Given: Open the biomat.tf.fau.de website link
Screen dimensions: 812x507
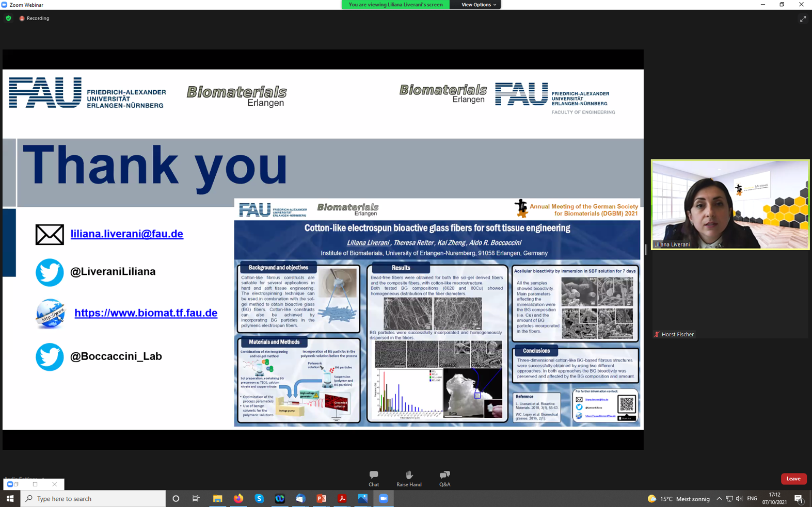Looking at the screenshot, I should point(146,313).
